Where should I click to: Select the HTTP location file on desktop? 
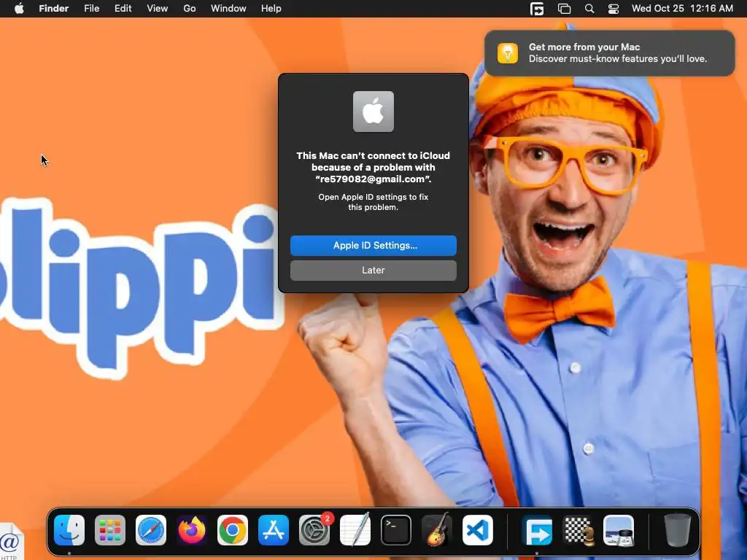pyautogui.click(x=9, y=542)
